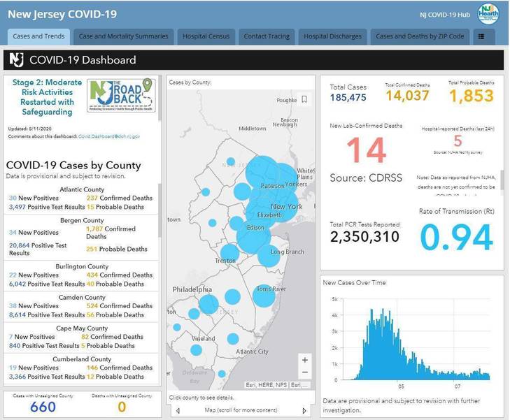Click the NJ Health logo

(x=488, y=14)
